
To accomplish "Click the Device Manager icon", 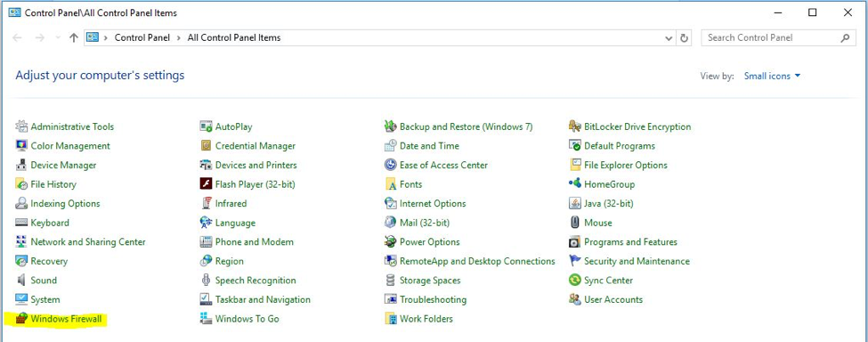I will tap(21, 165).
